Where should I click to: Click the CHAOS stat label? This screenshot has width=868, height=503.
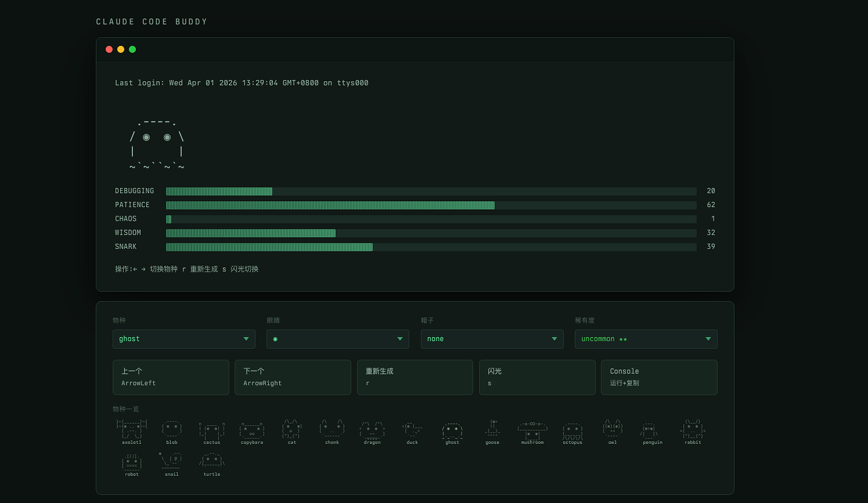tap(126, 219)
